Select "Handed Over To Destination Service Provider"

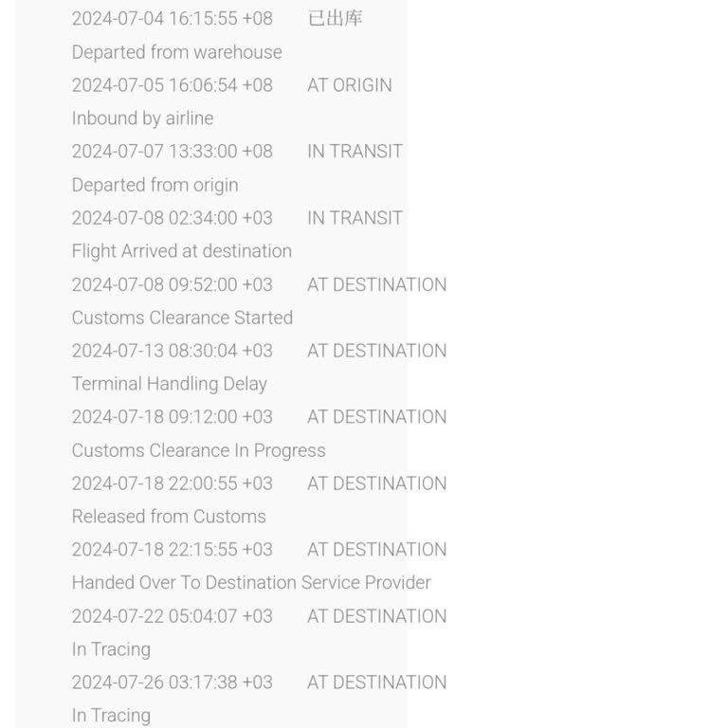click(x=251, y=583)
